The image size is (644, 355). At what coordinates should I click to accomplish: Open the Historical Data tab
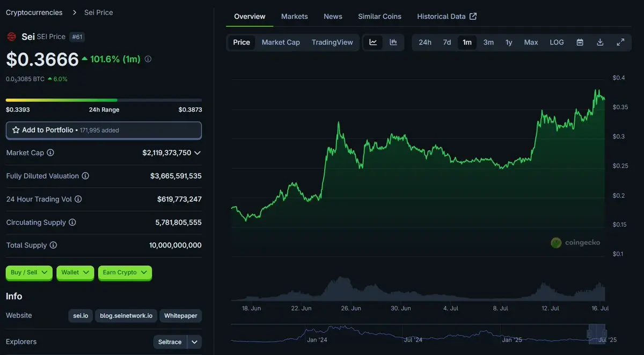447,16
